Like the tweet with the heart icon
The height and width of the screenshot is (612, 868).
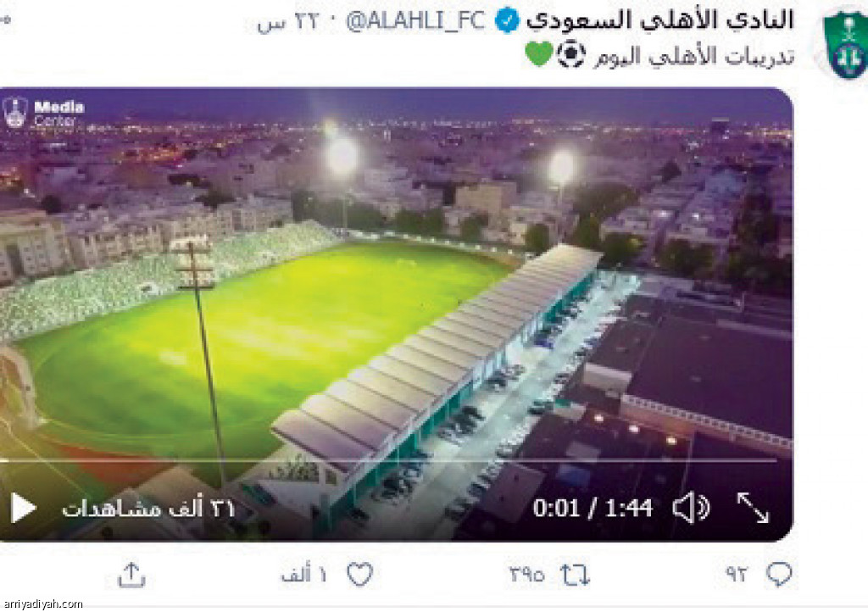point(359,575)
